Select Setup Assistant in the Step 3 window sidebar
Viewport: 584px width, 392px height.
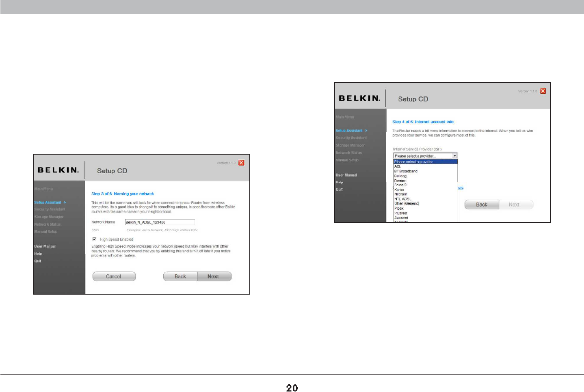[x=50, y=202]
